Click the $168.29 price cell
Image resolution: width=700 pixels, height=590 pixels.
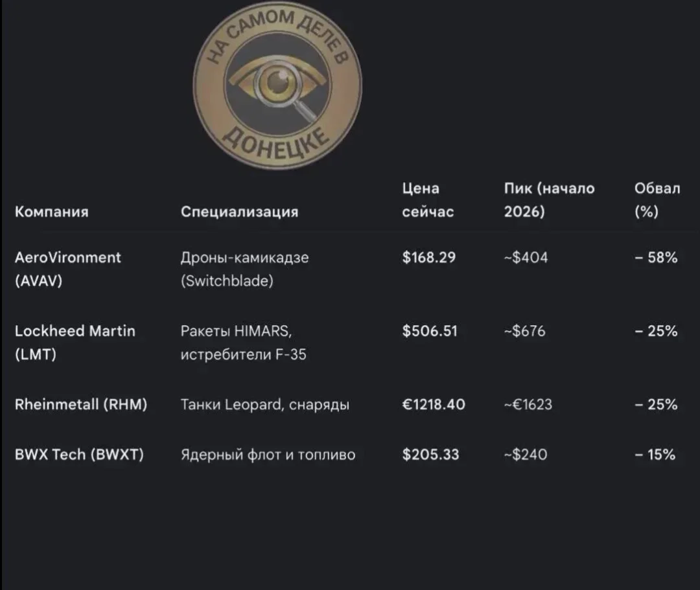coord(428,257)
